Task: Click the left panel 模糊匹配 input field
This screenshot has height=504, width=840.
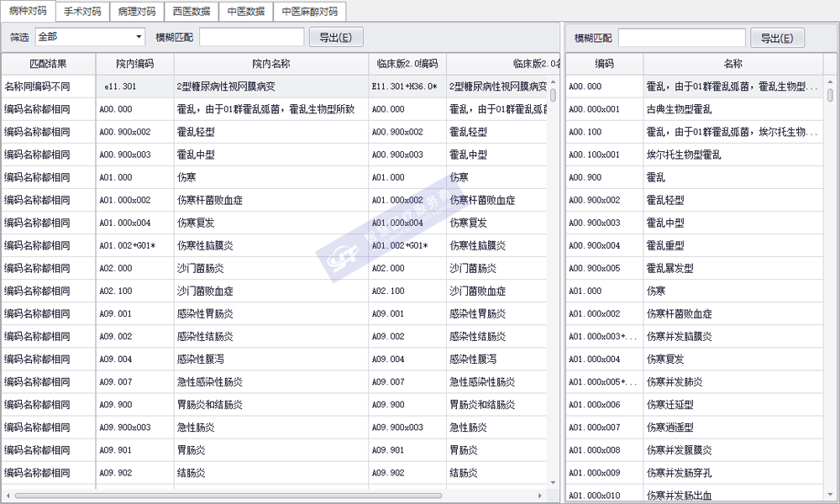Action: (x=252, y=37)
